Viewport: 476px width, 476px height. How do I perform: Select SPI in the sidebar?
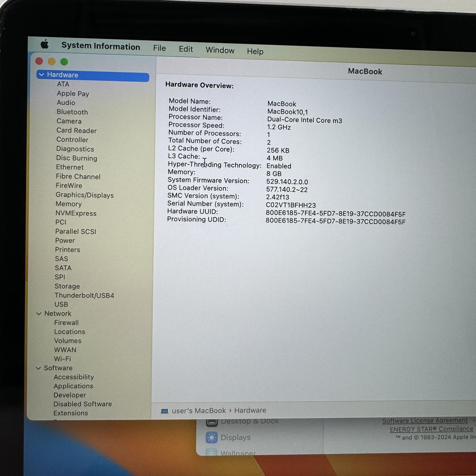pos(60,277)
